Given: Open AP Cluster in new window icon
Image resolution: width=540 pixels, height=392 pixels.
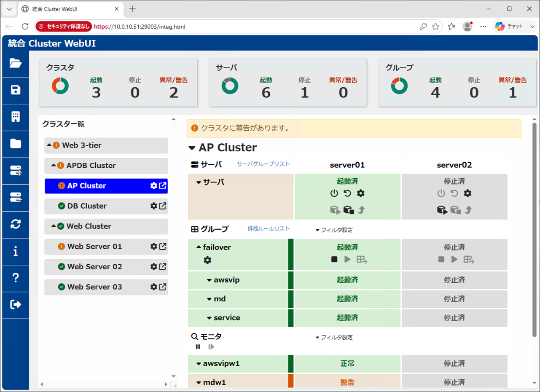Looking at the screenshot, I should [163, 186].
